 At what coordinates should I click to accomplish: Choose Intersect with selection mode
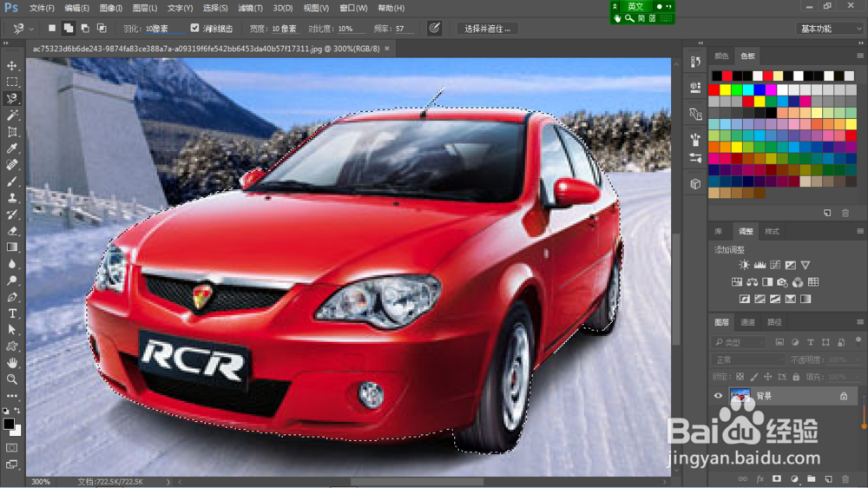click(x=102, y=28)
